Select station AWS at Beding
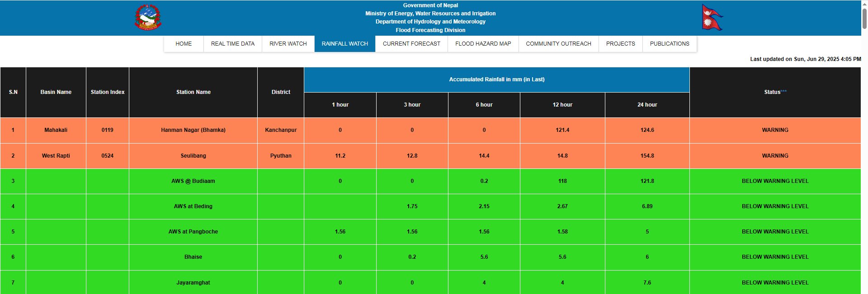The image size is (868, 294). pyautogui.click(x=193, y=206)
